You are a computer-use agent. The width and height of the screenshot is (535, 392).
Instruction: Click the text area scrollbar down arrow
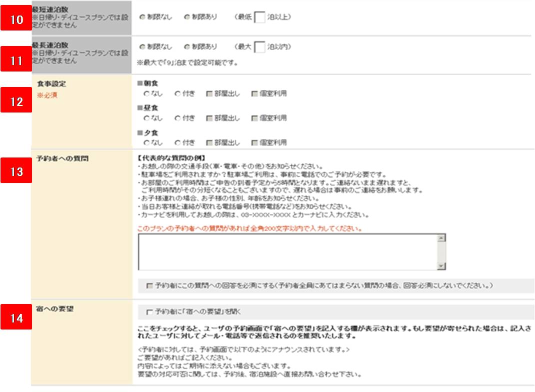pyautogui.click(x=441, y=266)
